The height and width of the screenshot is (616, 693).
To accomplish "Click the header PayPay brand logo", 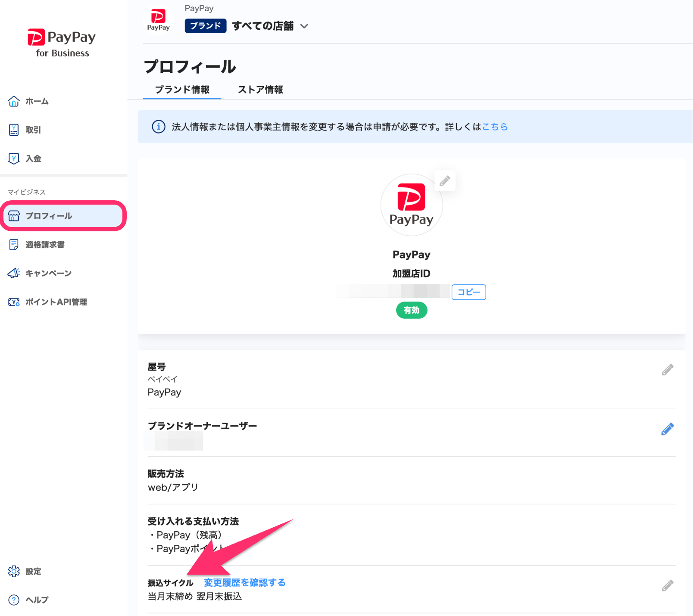I will pyautogui.click(x=158, y=20).
